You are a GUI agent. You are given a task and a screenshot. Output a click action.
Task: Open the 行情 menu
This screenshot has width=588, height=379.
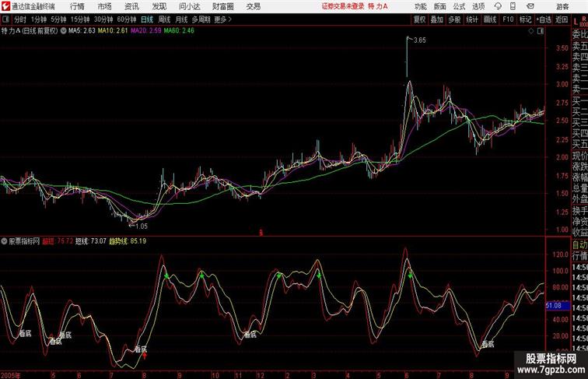click(x=77, y=6)
